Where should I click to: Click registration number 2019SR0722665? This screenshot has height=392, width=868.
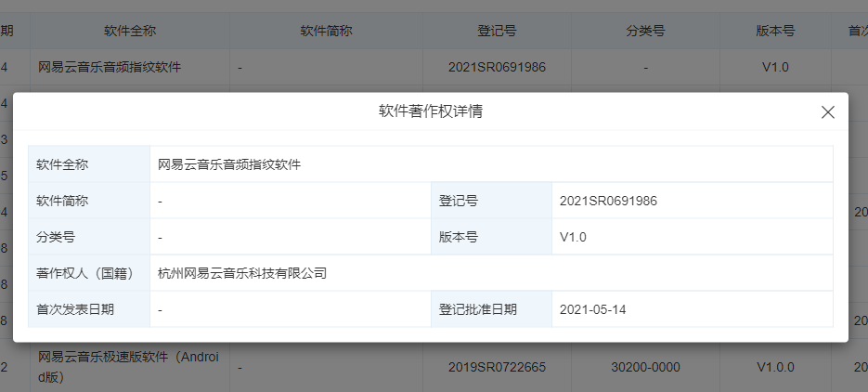[x=496, y=368]
